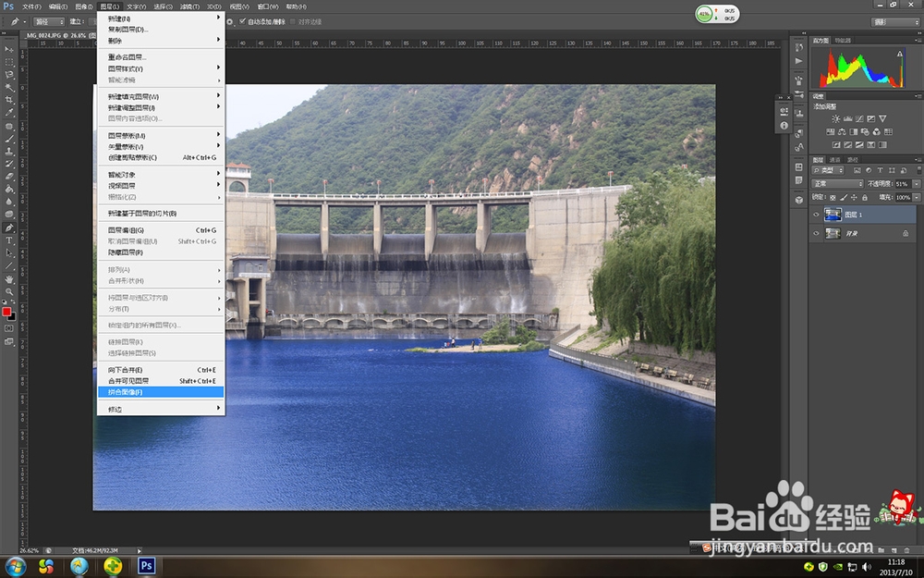
Task: Select the Hand tool
Action: 9,278
